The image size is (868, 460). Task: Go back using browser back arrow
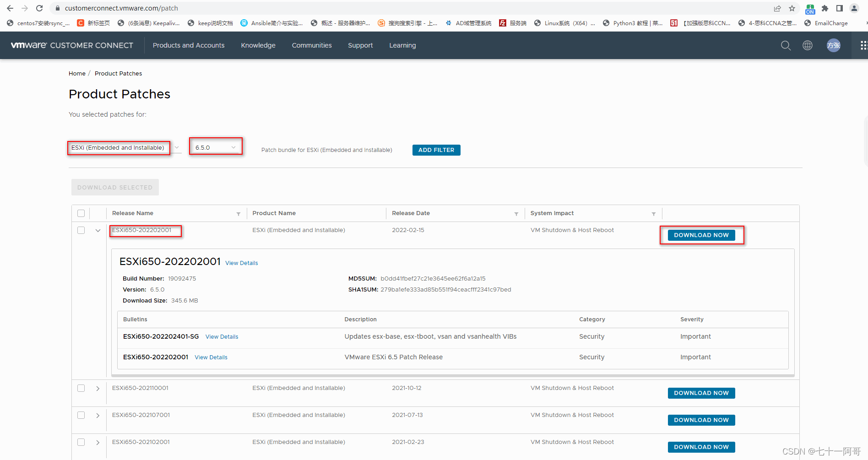coord(10,8)
